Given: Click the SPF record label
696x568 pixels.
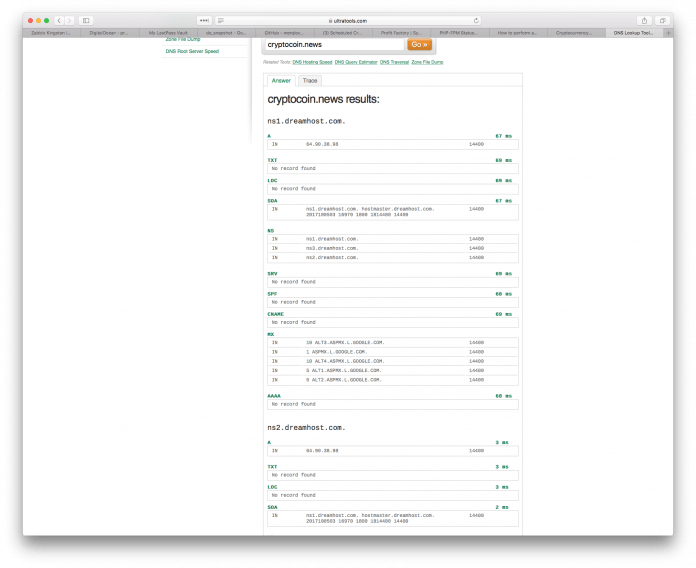Looking at the screenshot, I should click(x=272, y=294).
